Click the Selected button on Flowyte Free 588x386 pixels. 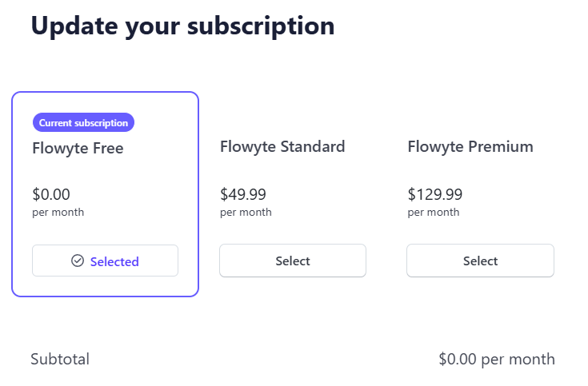coord(105,261)
